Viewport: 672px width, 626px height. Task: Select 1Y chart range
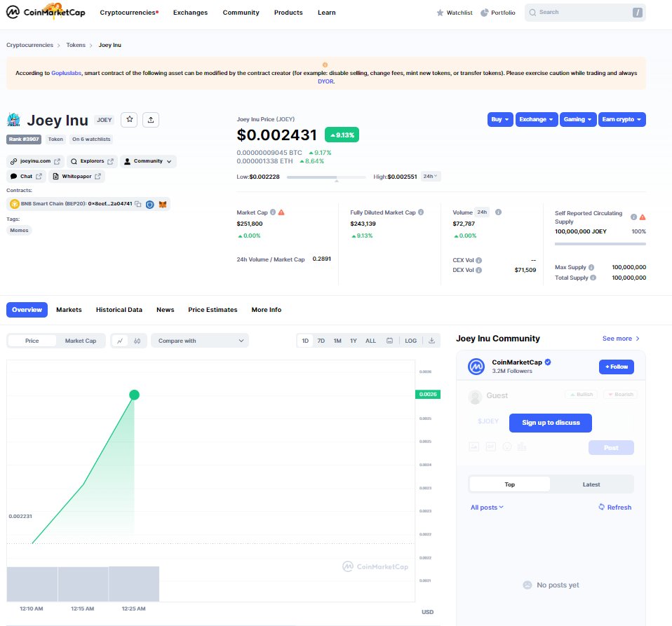click(x=353, y=341)
